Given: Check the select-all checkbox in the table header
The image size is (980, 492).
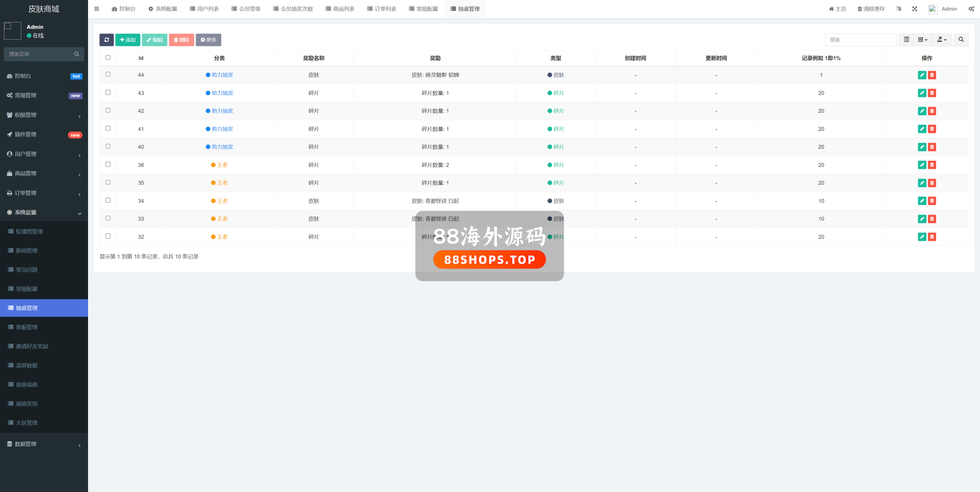Looking at the screenshot, I should click(x=108, y=57).
